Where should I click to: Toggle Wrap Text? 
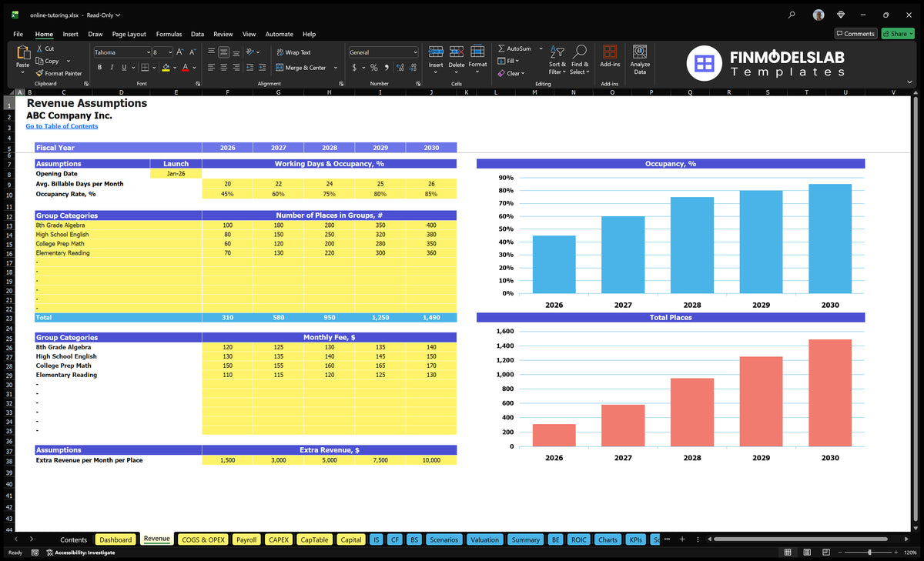point(293,52)
